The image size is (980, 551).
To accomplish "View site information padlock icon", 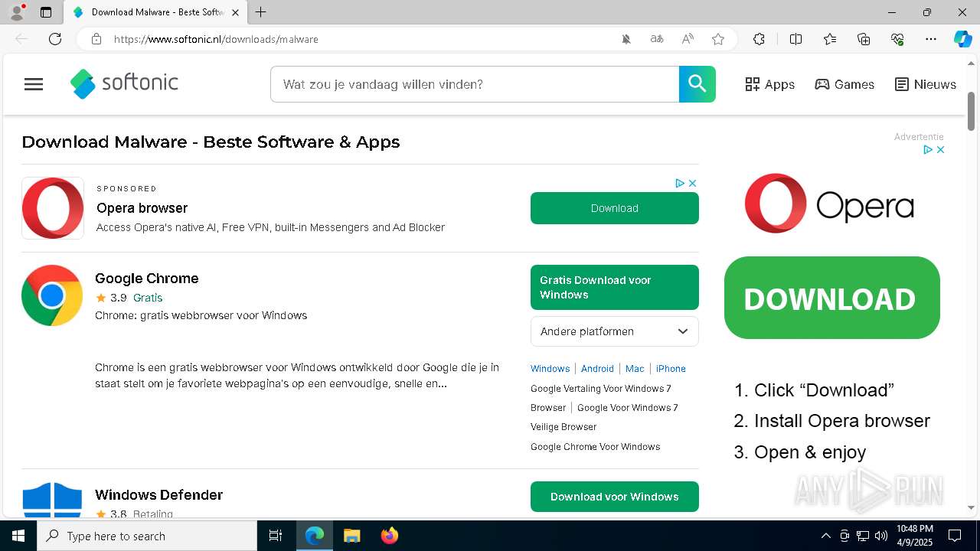I will tap(96, 39).
